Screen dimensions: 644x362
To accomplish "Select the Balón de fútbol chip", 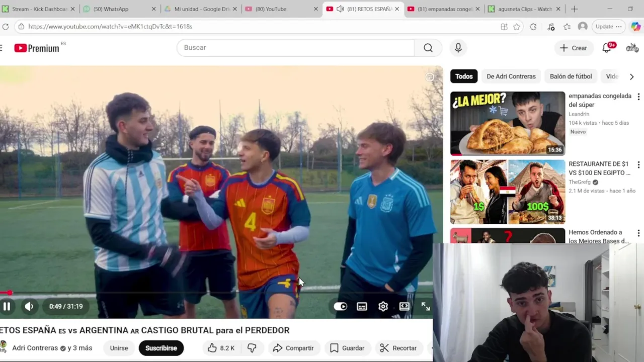I will pyautogui.click(x=571, y=76).
